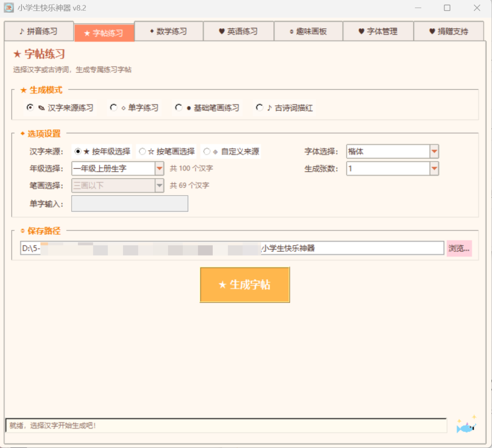Open the 捐赠支持 tab
This screenshot has height=448, width=492.
click(449, 31)
